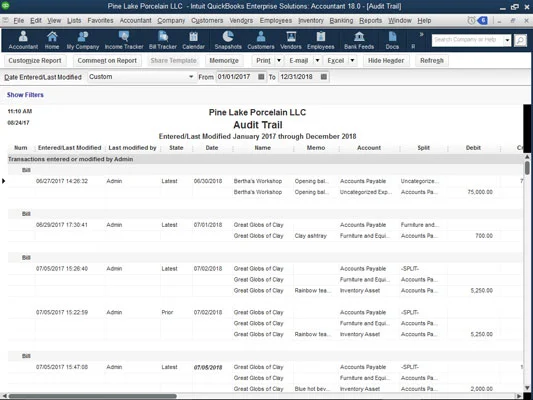Open the From date calendar picker
This screenshot has width=533, height=400.
point(261,77)
